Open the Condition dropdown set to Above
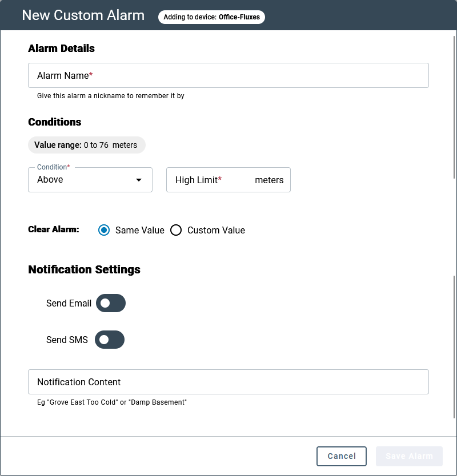The height and width of the screenshot is (476, 457). (90, 180)
